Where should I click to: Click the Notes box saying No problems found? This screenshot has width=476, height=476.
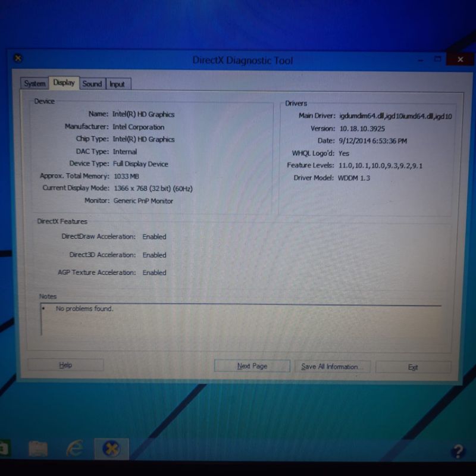pos(240,320)
